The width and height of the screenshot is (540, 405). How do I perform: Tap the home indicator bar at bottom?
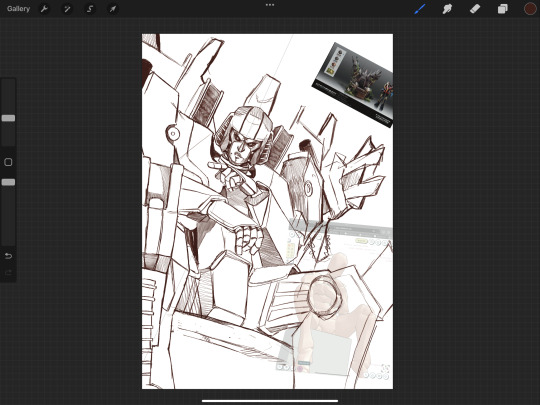tap(270, 401)
